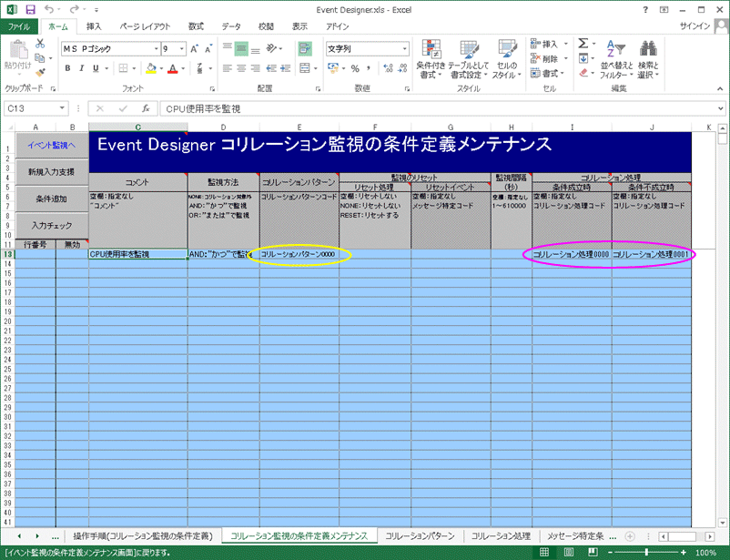Image resolution: width=730 pixels, height=560 pixels.
Task: Click in the formula bar input
Action: [x=438, y=108]
